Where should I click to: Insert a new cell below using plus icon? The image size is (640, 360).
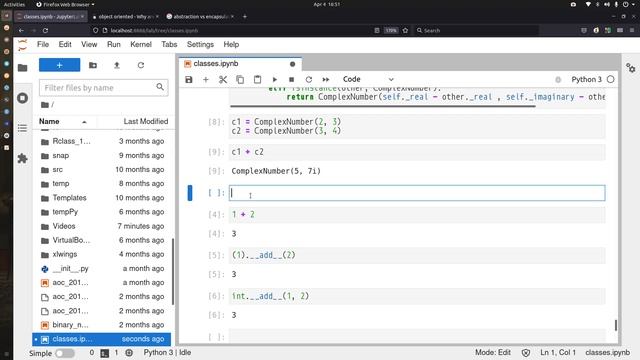pyautogui.click(x=206, y=80)
